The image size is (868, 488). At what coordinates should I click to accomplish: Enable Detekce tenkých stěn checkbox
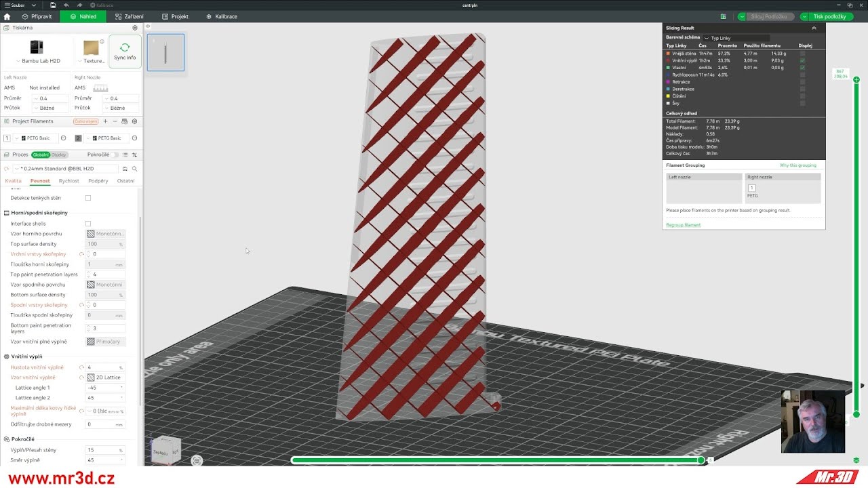coord(88,198)
